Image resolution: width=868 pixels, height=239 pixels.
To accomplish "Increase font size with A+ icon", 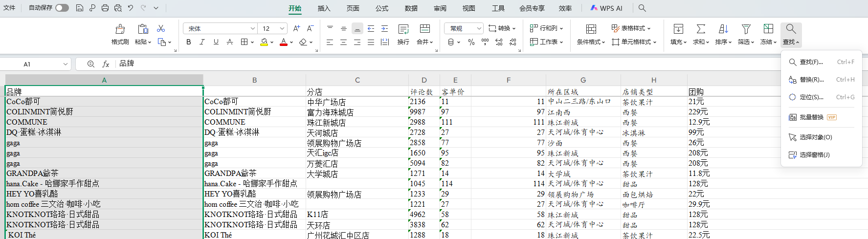I will pyautogui.click(x=297, y=28).
